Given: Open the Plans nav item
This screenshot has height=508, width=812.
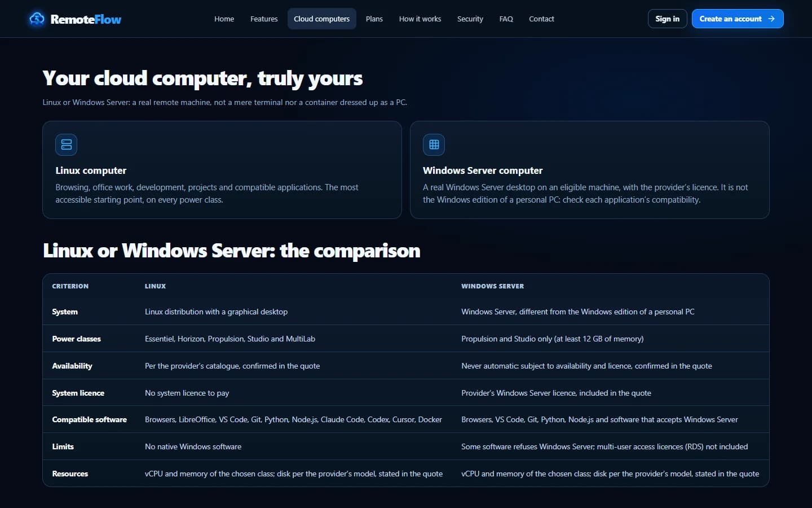Looking at the screenshot, I should [374, 19].
